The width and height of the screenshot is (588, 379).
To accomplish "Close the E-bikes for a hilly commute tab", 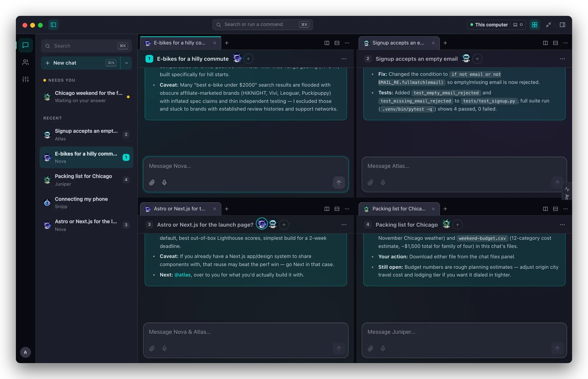I will tap(215, 43).
